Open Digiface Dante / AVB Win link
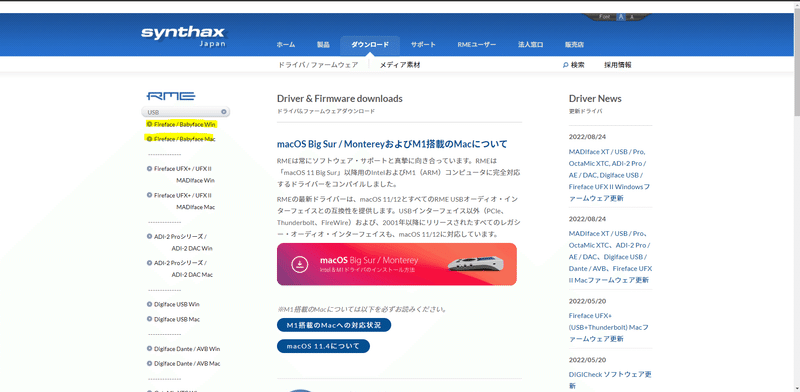This screenshot has height=392, width=800. pos(184,349)
